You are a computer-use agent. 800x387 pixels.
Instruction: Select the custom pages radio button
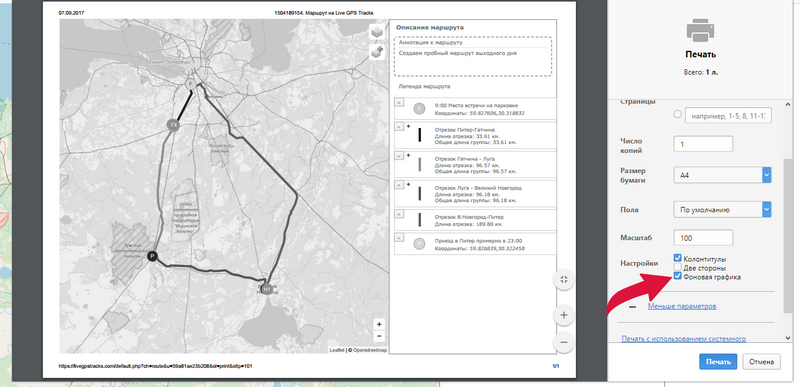(x=678, y=115)
